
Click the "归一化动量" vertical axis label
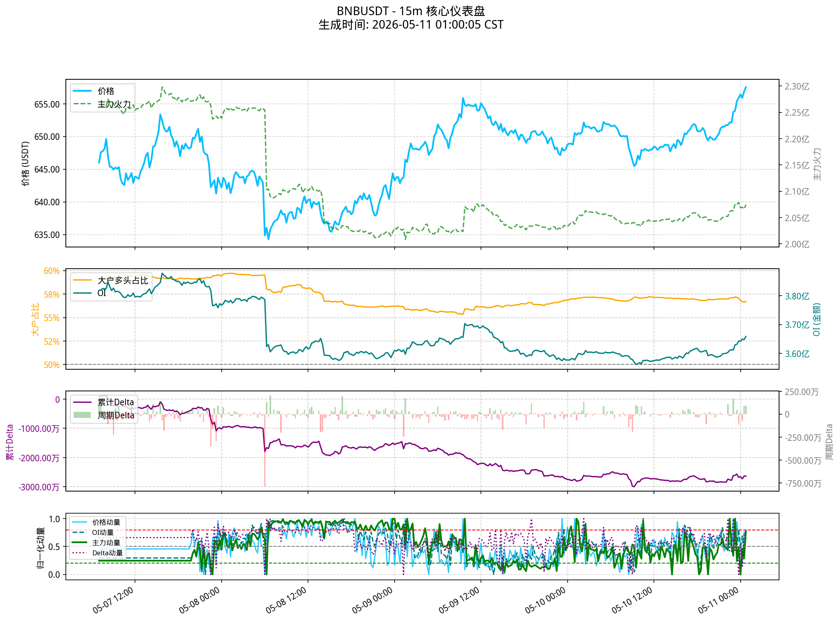tap(41, 548)
